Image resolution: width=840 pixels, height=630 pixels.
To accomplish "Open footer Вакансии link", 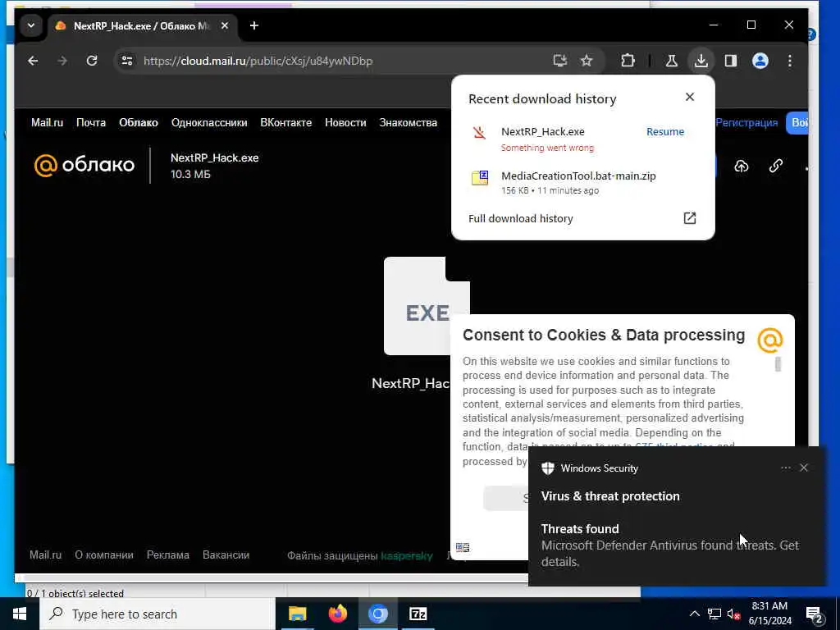I will (x=226, y=555).
